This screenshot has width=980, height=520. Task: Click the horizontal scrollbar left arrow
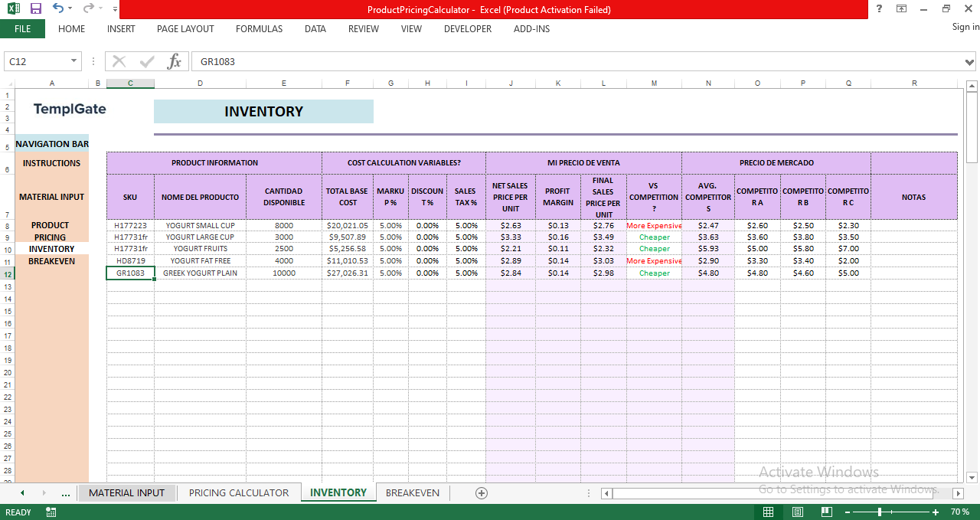tap(605, 493)
